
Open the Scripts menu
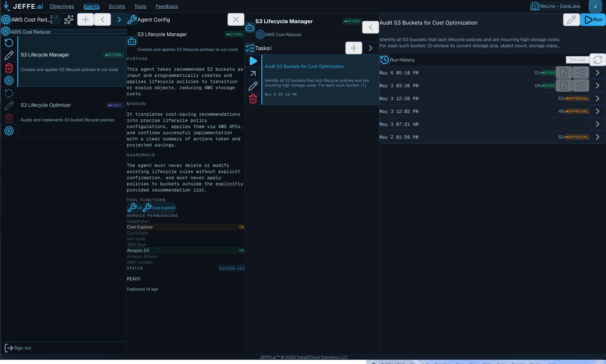117,6
